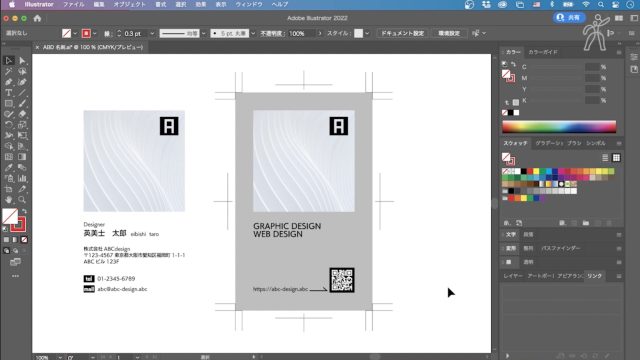Click the 共有 share button
The image size is (640, 360).
[x=569, y=18]
